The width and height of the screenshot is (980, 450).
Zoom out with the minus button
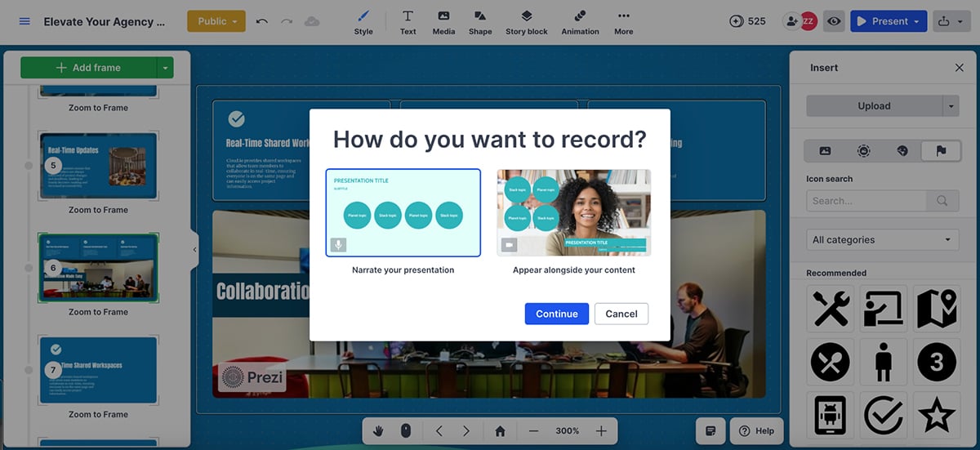pyautogui.click(x=533, y=430)
